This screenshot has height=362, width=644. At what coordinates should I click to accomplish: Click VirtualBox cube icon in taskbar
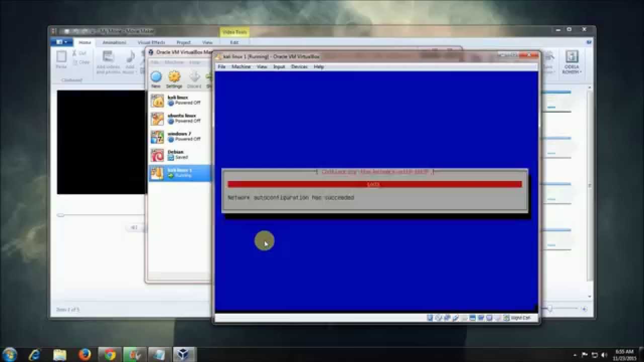click(183, 354)
